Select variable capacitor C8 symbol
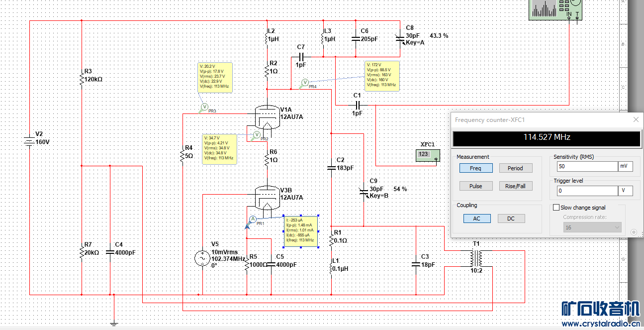Image resolution: width=644 pixels, height=330 pixels. tap(399, 39)
